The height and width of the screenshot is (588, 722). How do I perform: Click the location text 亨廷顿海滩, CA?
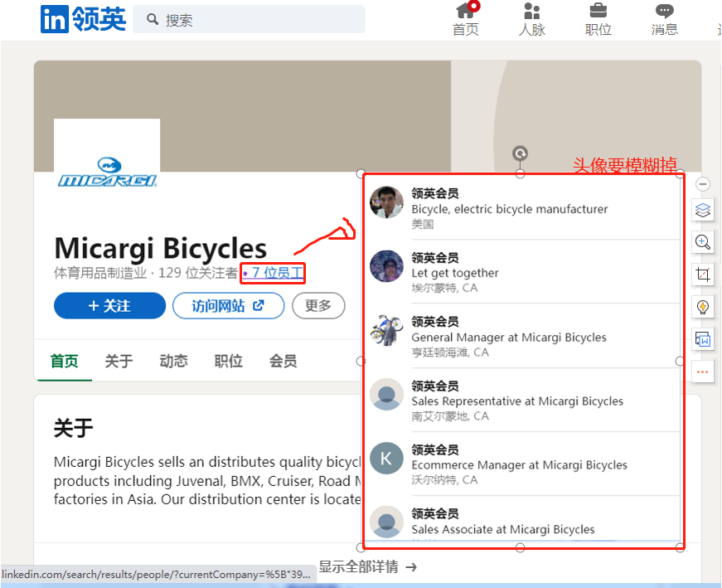tap(450, 352)
